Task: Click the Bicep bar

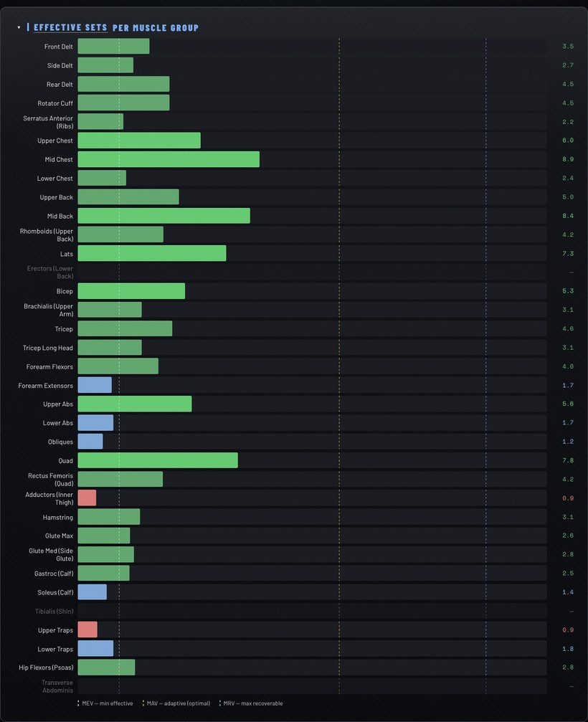Action: [131, 291]
